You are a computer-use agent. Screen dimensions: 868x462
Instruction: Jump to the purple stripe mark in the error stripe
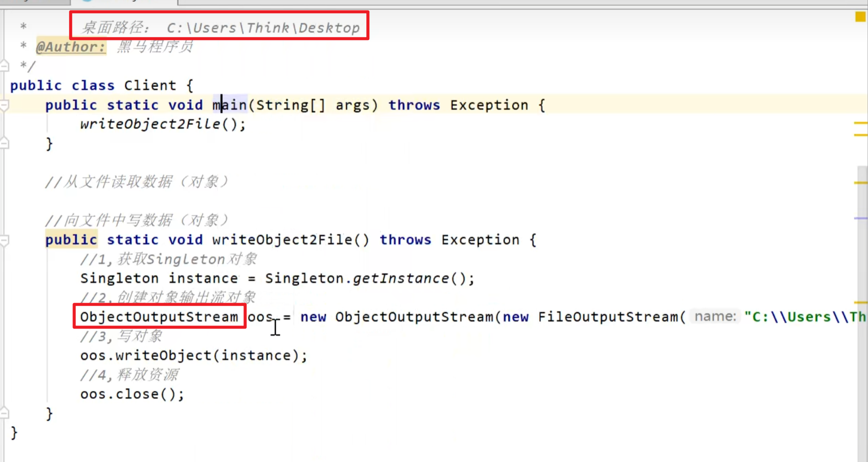click(860, 218)
